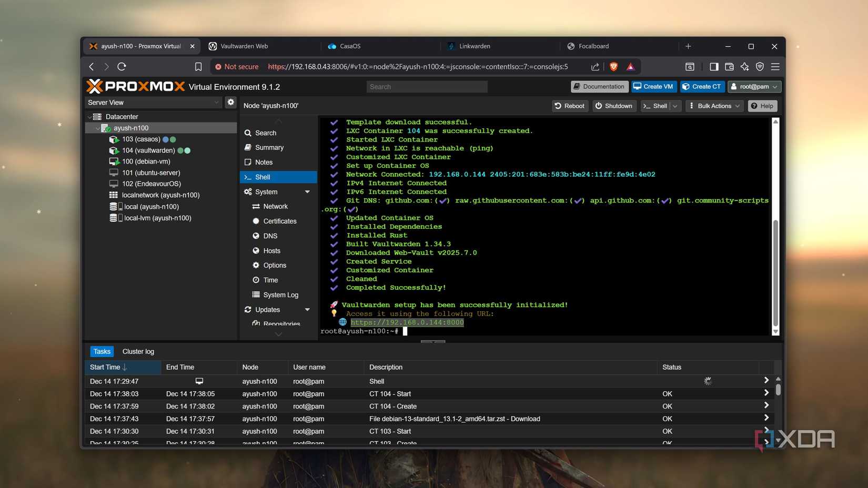Expand the Bulk Actions dropdown
The image size is (868, 488).
pos(713,106)
